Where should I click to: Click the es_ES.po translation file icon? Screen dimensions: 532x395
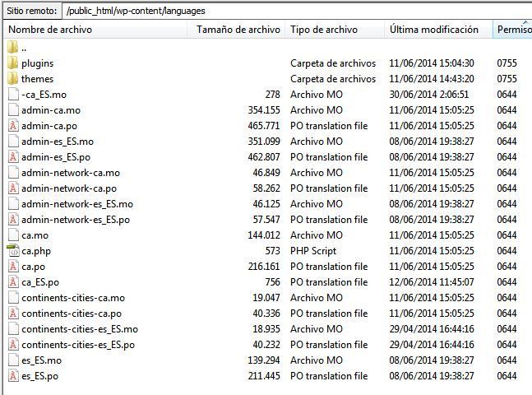tap(13, 375)
